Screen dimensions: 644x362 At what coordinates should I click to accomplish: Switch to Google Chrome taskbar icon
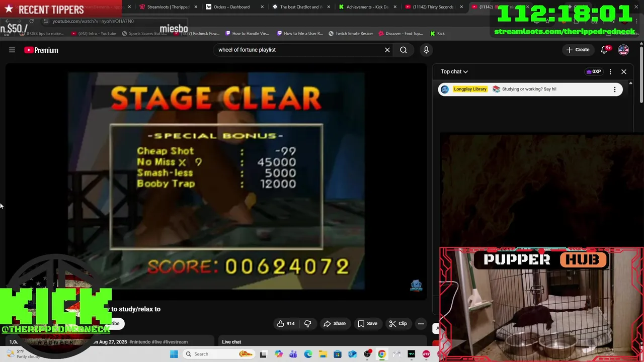[x=382, y=354]
